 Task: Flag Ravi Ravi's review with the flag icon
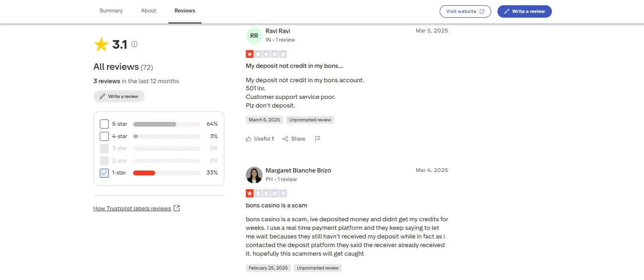click(x=317, y=139)
